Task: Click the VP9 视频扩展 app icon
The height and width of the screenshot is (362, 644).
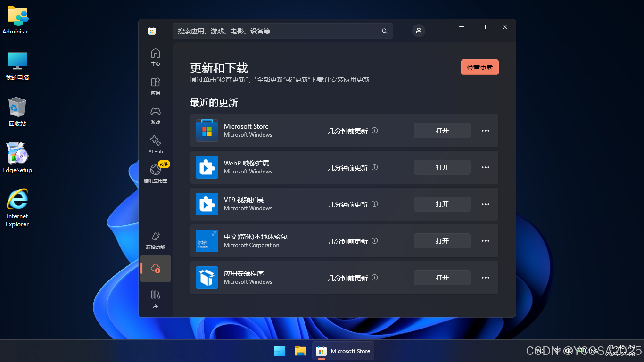Action: click(207, 204)
